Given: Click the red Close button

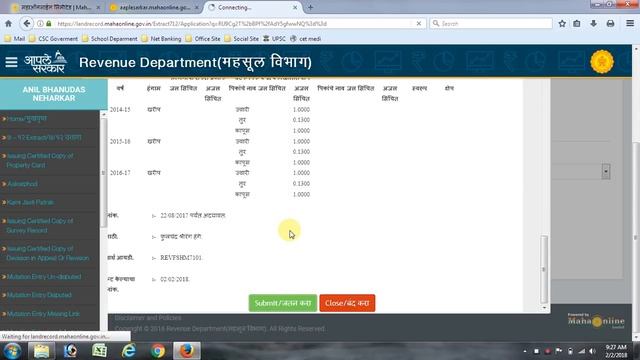Looking at the screenshot, I should pos(347,303).
